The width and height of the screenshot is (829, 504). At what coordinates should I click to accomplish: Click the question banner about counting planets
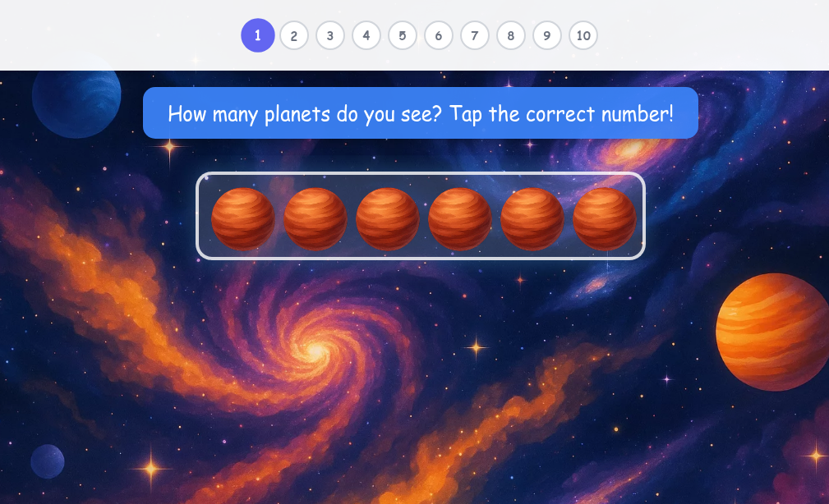pos(420,113)
